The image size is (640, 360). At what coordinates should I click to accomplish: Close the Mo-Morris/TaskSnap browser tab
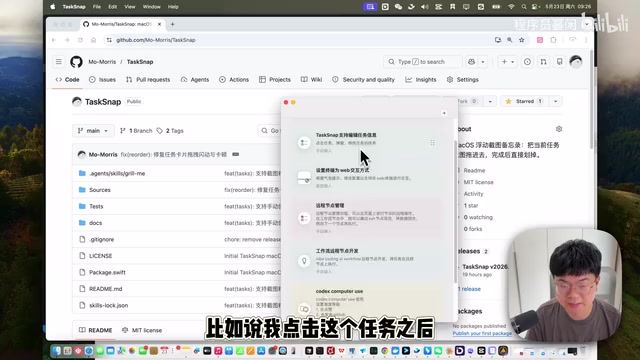click(159, 24)
